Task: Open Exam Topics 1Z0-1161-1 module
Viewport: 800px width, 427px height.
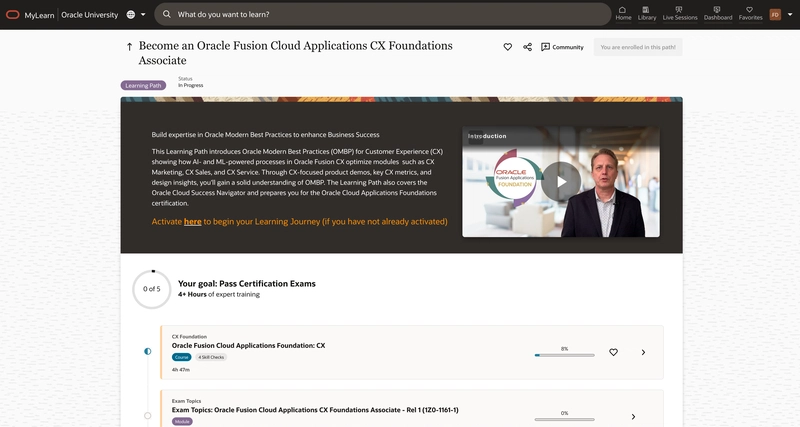Action: [315, 410]
